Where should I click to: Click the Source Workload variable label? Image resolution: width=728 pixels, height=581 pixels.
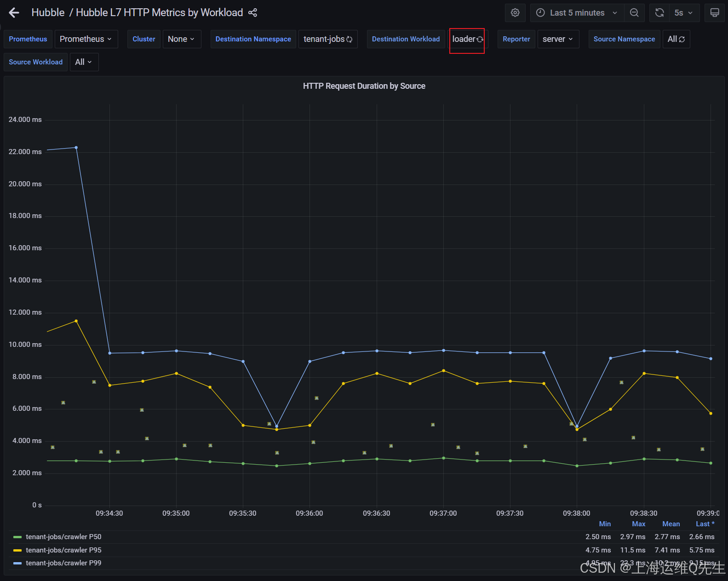point(36,62)
